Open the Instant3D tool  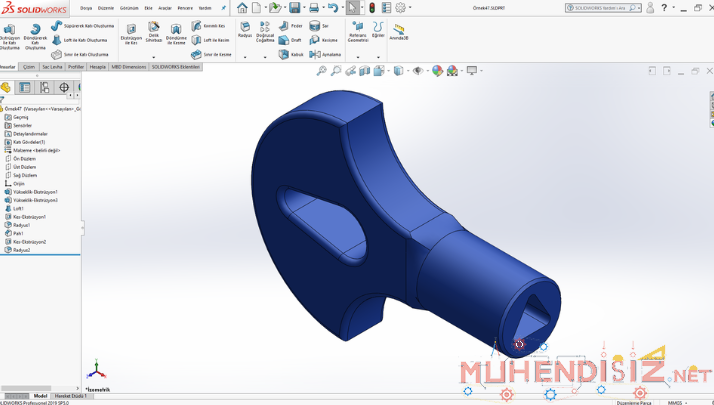[x=399, y=30]
